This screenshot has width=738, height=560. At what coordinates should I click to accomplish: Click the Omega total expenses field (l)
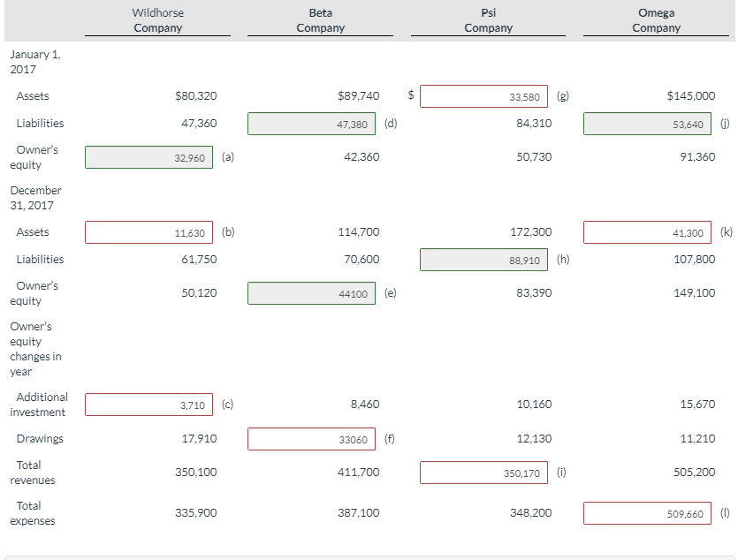[x=647, y=512]
